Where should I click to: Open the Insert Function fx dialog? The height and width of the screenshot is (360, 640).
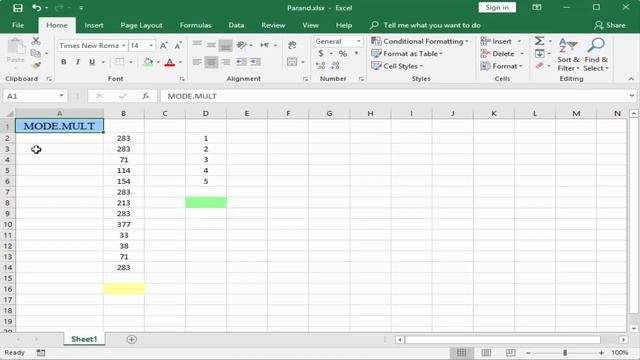click(145, 96)
